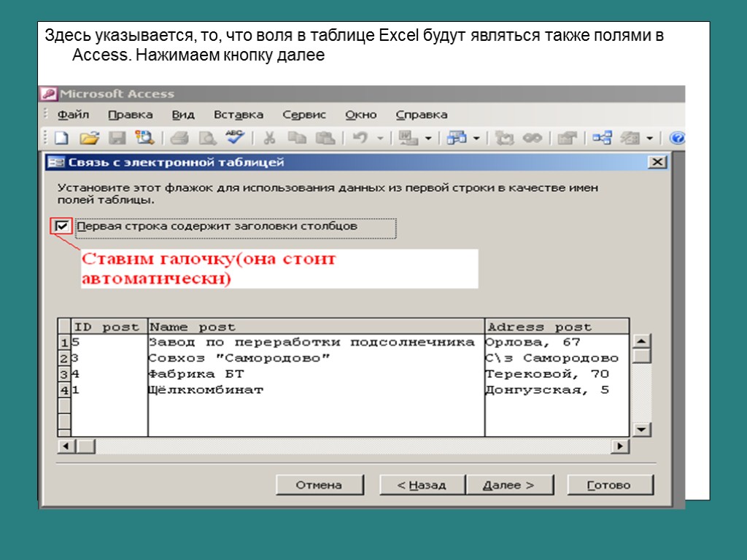
Task: Open the Справка menu
Action: click(x=422, y=114)
